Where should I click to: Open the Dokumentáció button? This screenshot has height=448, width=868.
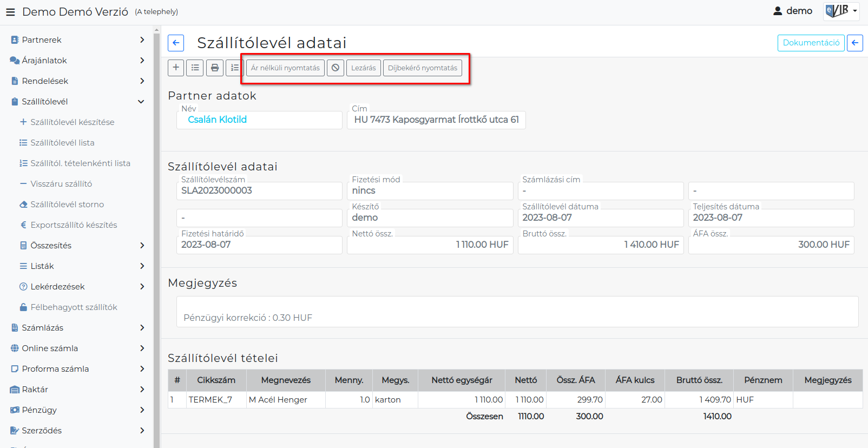811,43
